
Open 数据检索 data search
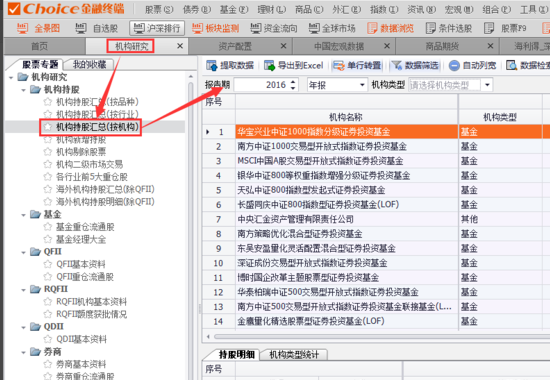coord(528,65)
